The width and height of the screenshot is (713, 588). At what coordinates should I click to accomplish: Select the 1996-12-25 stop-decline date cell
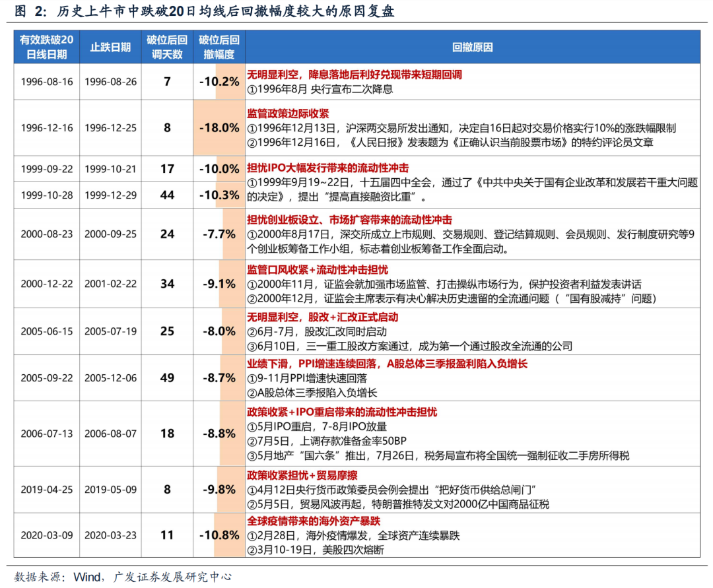[110, 128]
